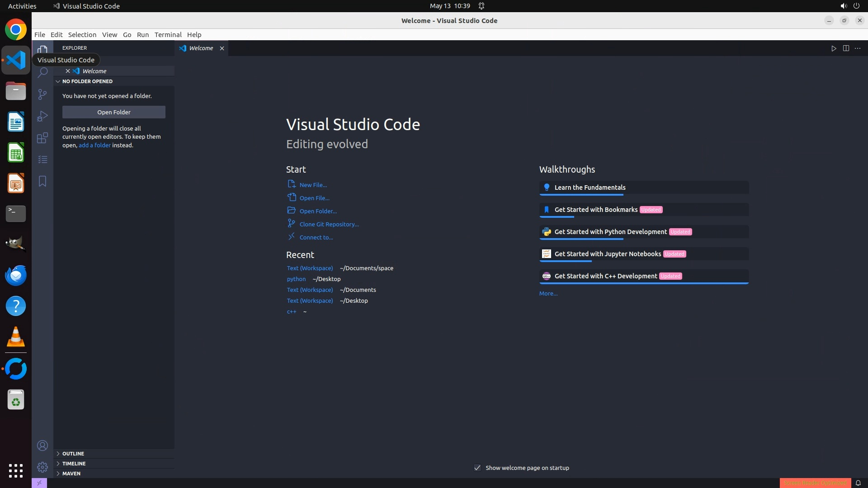Screen dimensions: 868x488
Task: Expand the Timeline section
Action: pyautogui.click(x=74, y=464)
